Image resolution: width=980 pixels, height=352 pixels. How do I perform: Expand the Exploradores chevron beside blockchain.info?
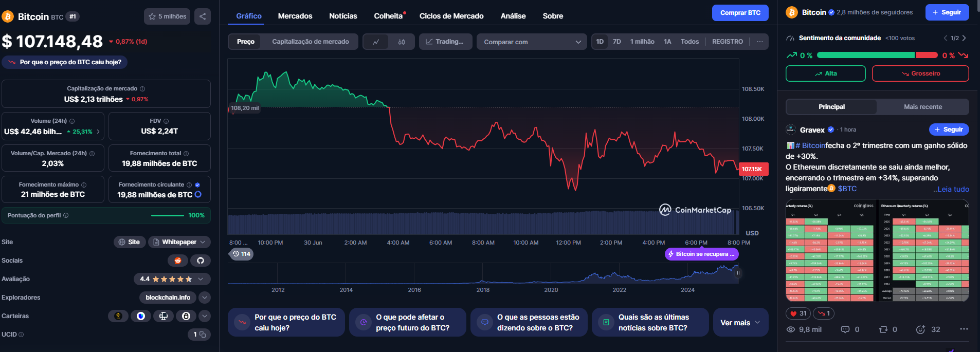(x=205, y=298)
